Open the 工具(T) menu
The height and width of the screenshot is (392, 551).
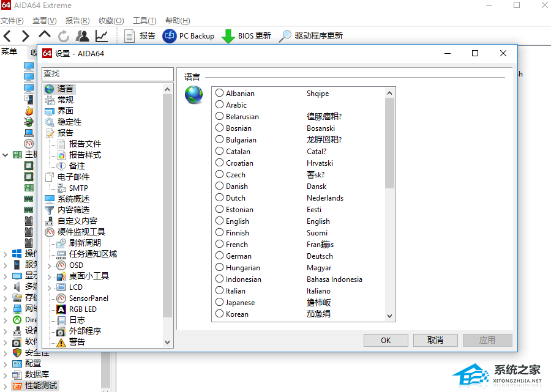click(144, 21)
